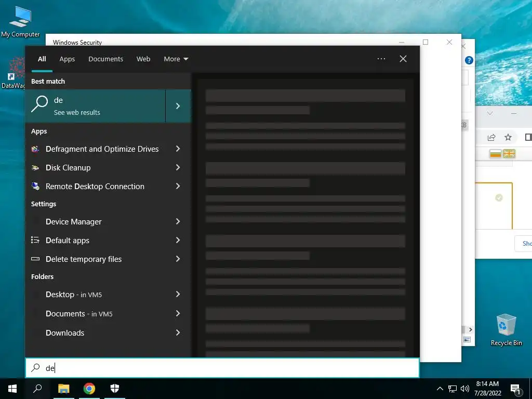Click the share icon in browser toolbar

click(x=491, y=137)
